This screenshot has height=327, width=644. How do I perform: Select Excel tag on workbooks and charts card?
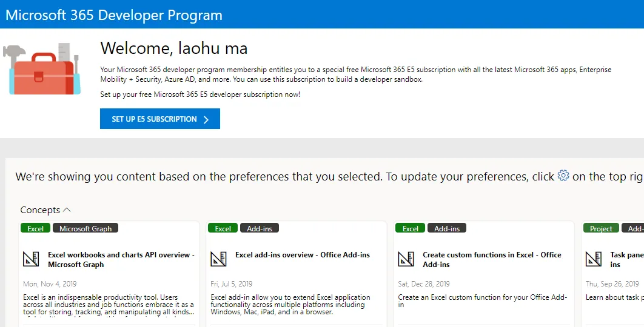pos(36,228)
